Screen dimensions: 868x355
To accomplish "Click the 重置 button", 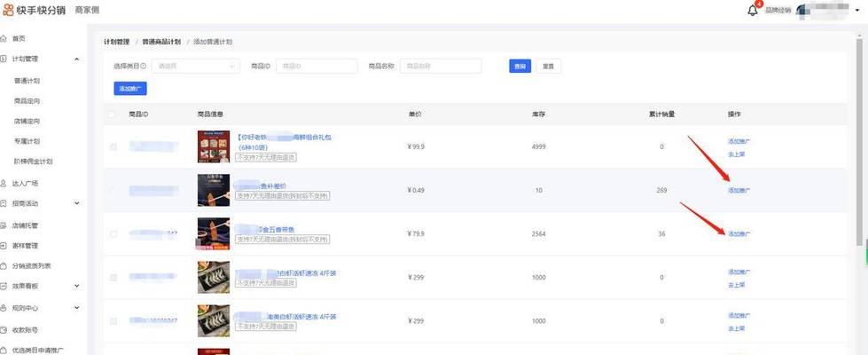I will click(x=548, y=66).
